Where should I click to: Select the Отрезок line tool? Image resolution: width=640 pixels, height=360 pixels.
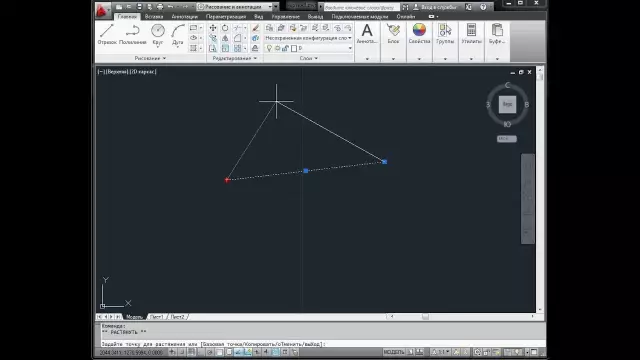107,34
